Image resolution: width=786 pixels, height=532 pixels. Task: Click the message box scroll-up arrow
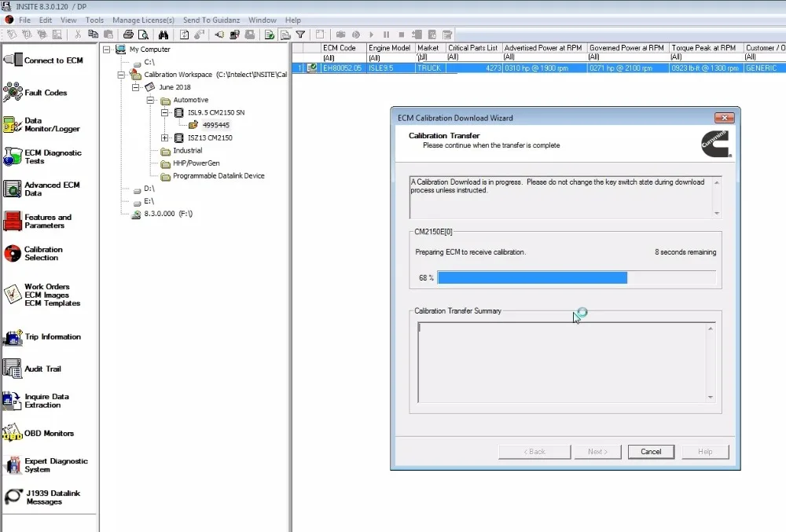pos(717,183)
